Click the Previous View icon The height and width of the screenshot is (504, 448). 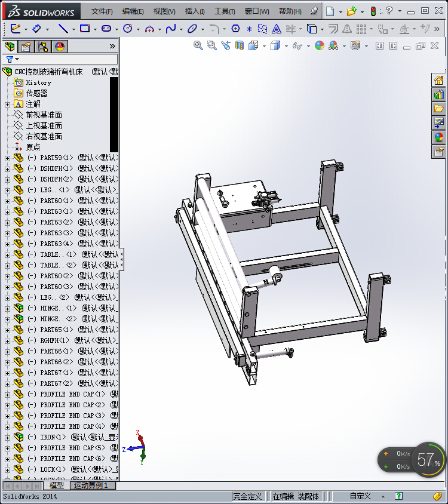tap(226, 45)
